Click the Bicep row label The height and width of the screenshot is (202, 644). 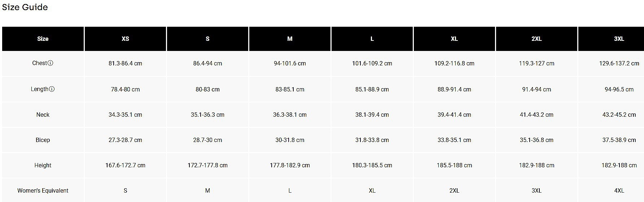(43, 140)
